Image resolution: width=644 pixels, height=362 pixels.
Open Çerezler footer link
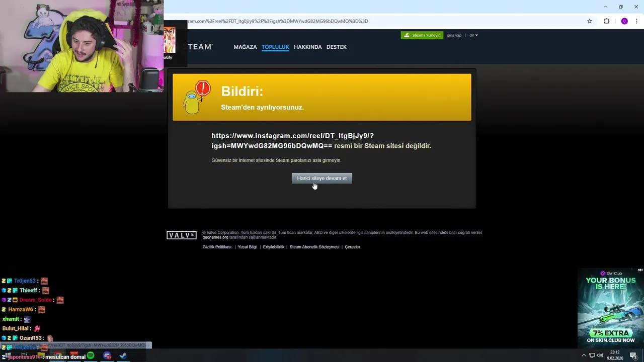[x=352, y=247]
